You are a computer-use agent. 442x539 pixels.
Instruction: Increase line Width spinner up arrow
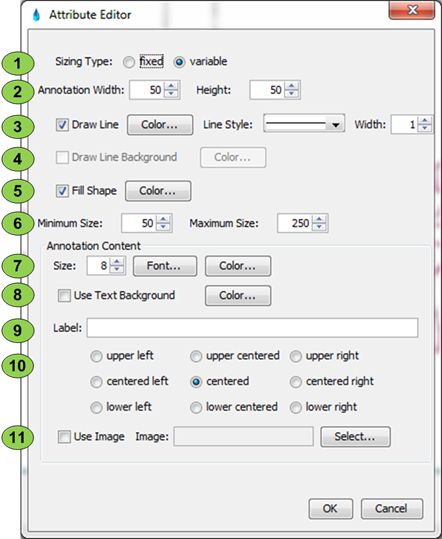click(x=425, y=121)
